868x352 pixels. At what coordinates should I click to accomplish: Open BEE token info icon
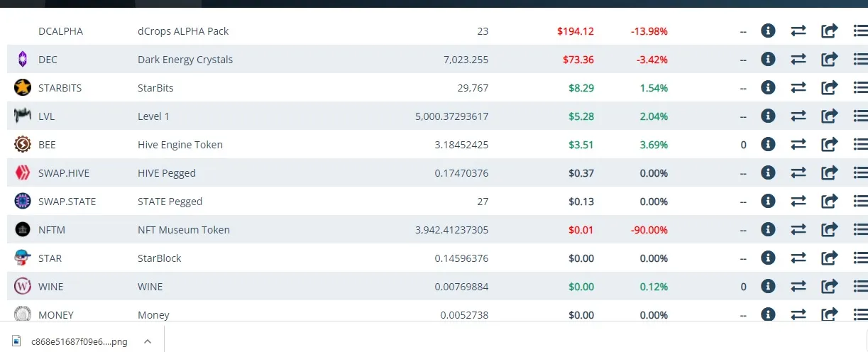point(767,145)
